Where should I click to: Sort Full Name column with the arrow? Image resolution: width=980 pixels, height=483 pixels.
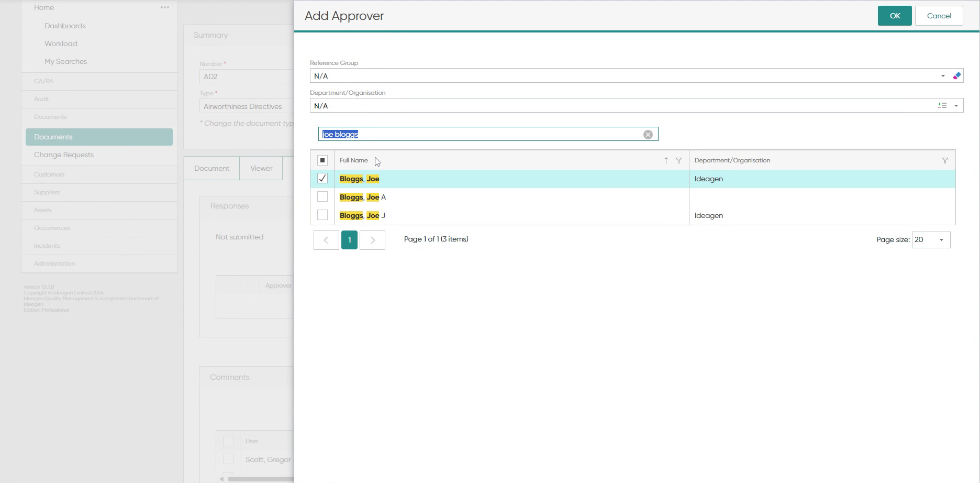pyautogui.click(x=666, y=160)
